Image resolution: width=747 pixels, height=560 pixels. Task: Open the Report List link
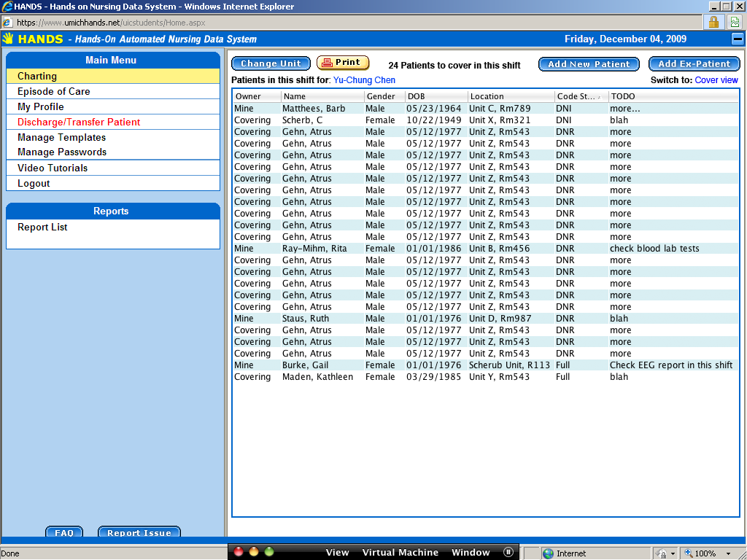pos(42,227)
